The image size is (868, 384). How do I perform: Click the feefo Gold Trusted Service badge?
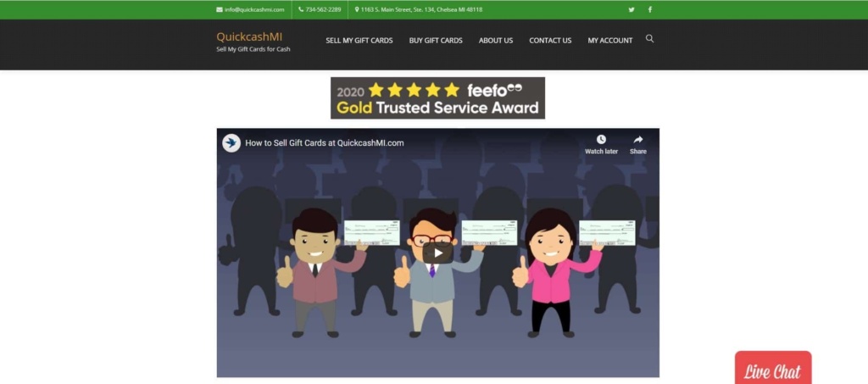[x=438, y=98]
